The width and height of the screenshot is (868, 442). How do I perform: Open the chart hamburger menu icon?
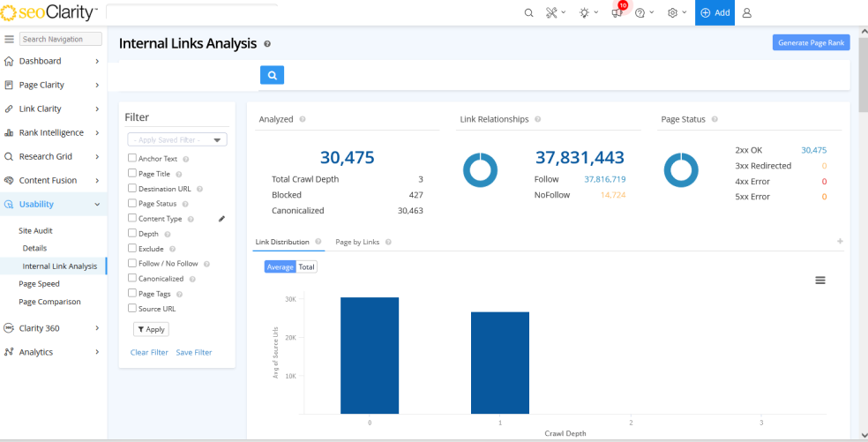[x=820, y=280]
